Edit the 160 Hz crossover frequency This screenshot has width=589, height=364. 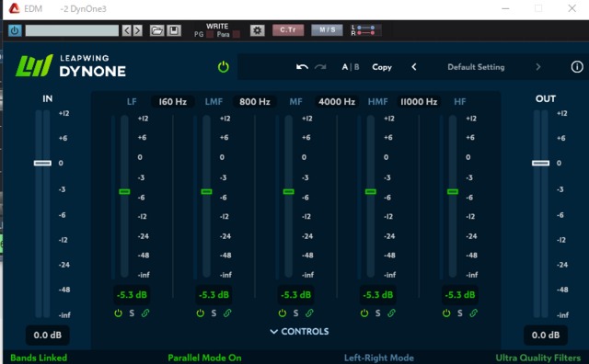click(x=173, y=102)
